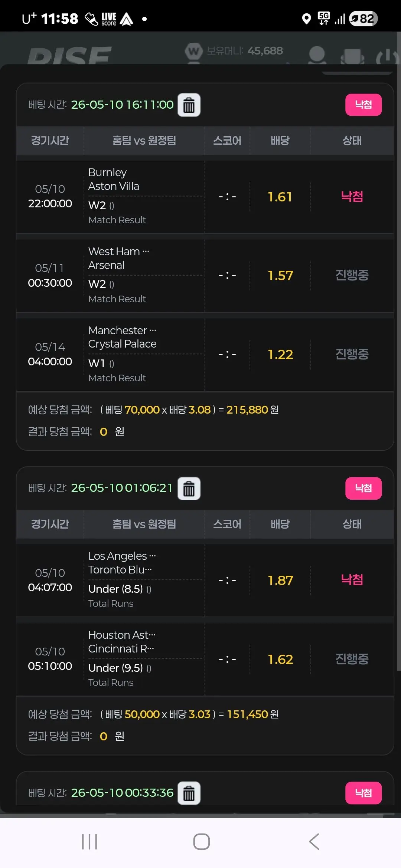
Task: Tap the Android home button
Action: point(201,841)
